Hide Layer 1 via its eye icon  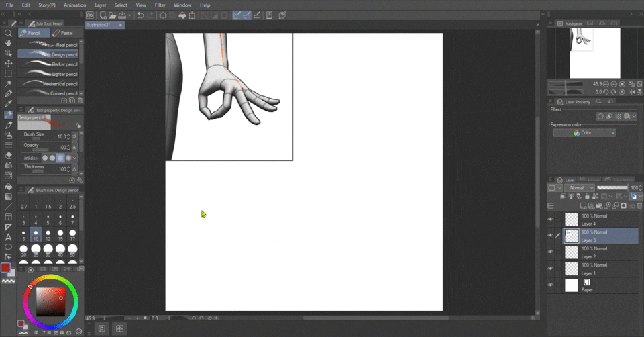tap(551, 269)
